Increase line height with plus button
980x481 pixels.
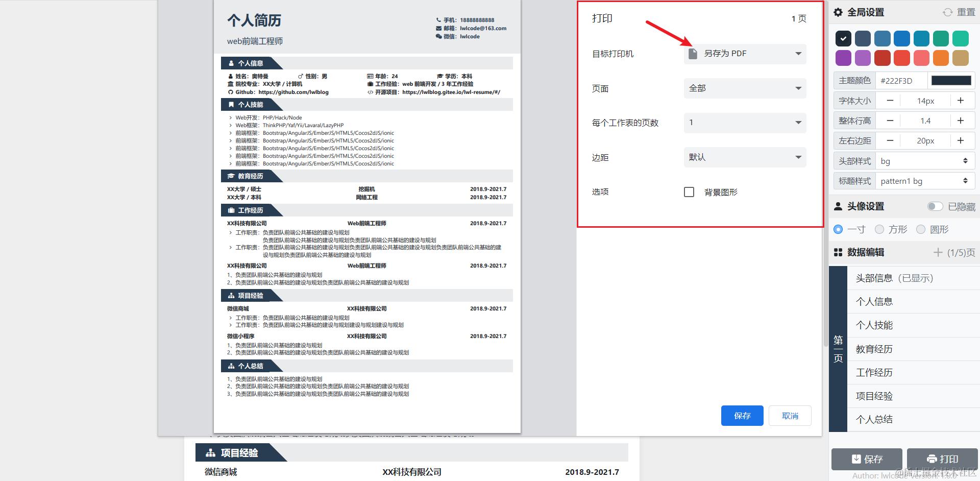tap(961, 121)
